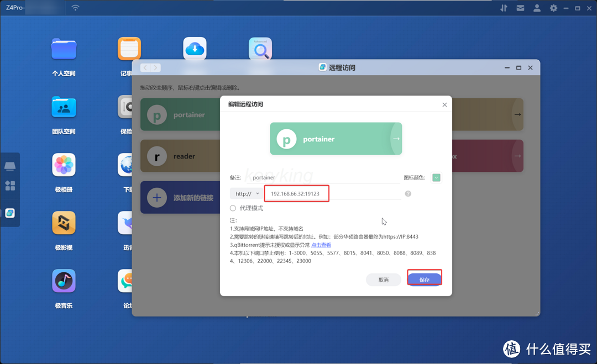
Task: Click the 保存 save button
Action: [x=424, y=279]
